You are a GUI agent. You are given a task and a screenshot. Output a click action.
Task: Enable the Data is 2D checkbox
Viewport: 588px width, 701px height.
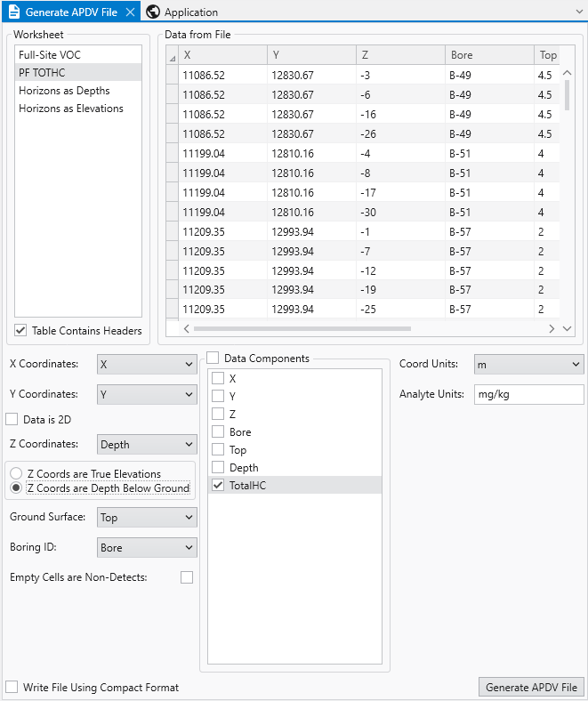point(12,419)
